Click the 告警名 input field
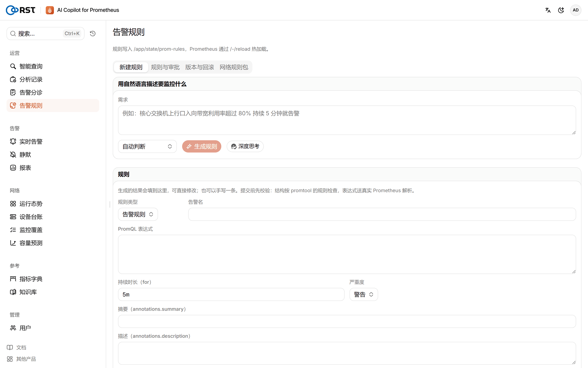This screenshot has width=588, height=368. point(382,214)
